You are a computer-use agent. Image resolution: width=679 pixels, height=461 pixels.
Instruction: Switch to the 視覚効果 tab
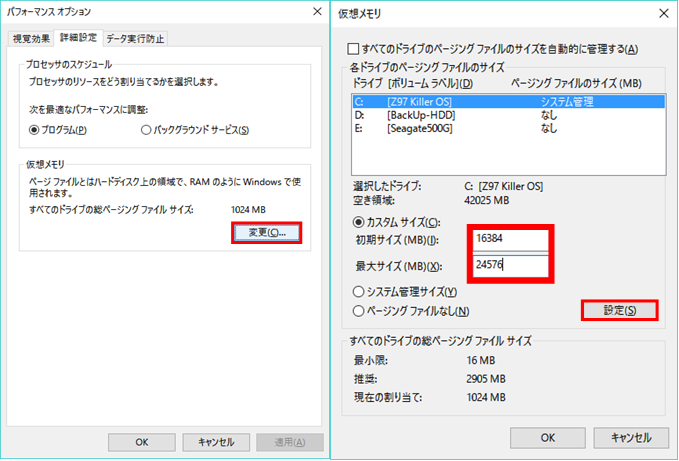click(31, 39)
